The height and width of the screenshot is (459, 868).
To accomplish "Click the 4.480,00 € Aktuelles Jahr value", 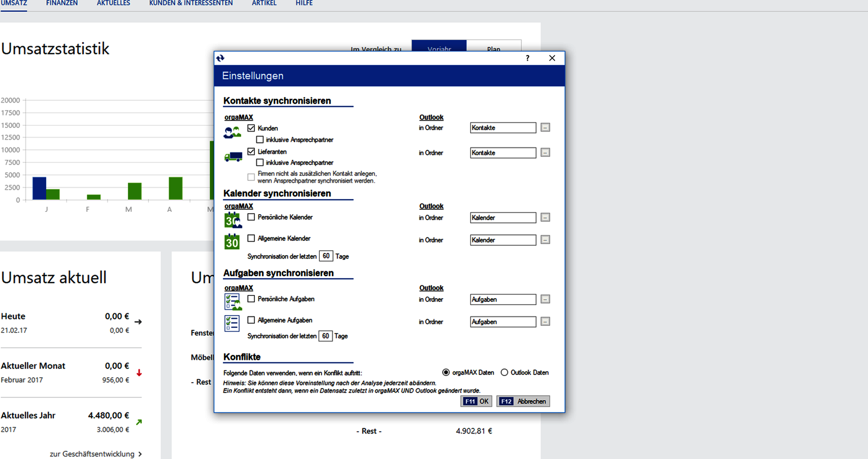I will click(x=108, y=415).
